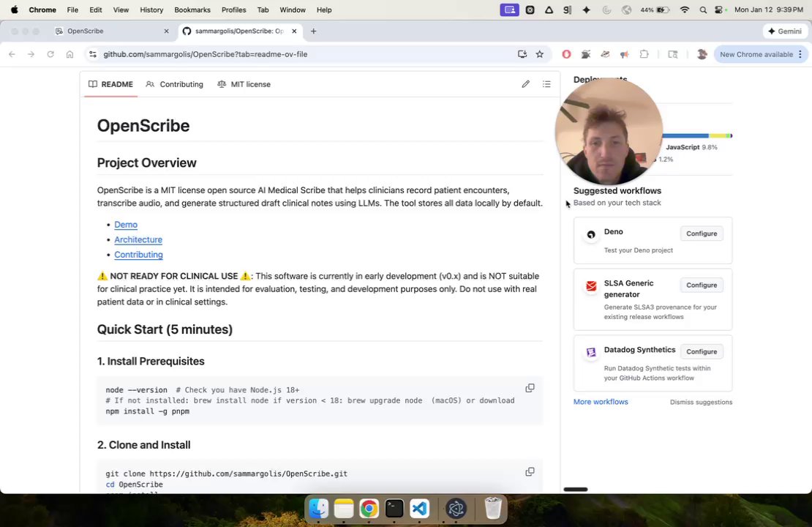Open the README edit pencil icon
The image size is (812, 527).
click(x=526, y=84)
